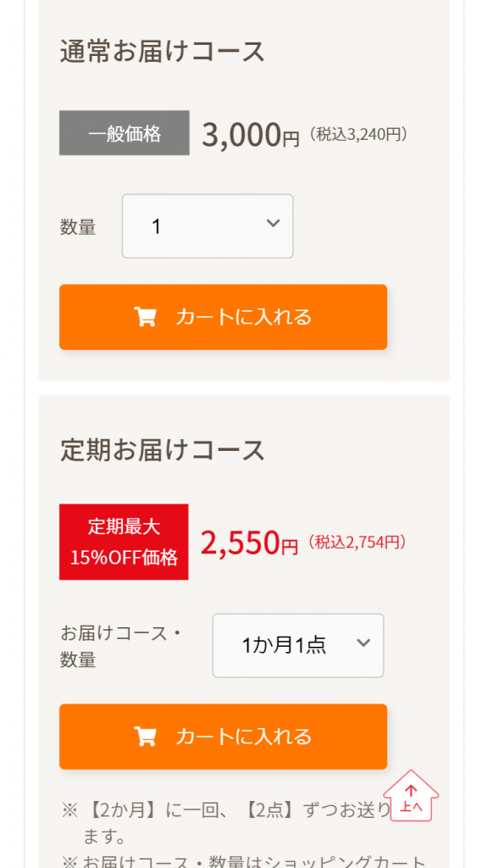
Task: Add the subscription course item with カートに入れる
Action: click(223, 737)
